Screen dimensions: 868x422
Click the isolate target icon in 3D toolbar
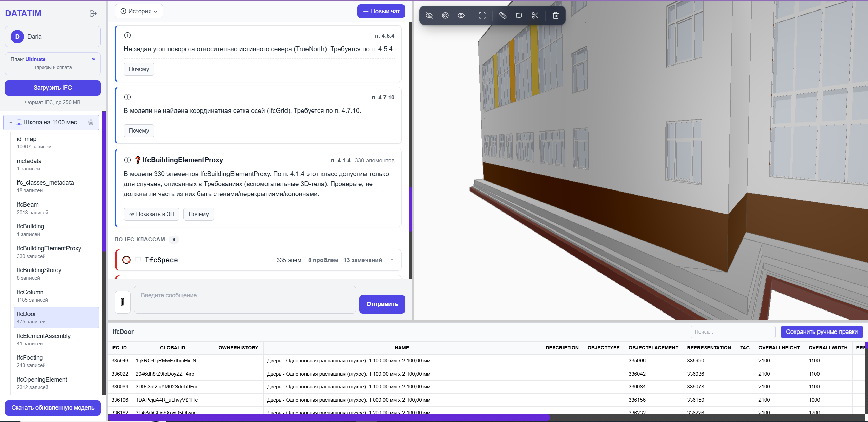click(x=445, y=15)
